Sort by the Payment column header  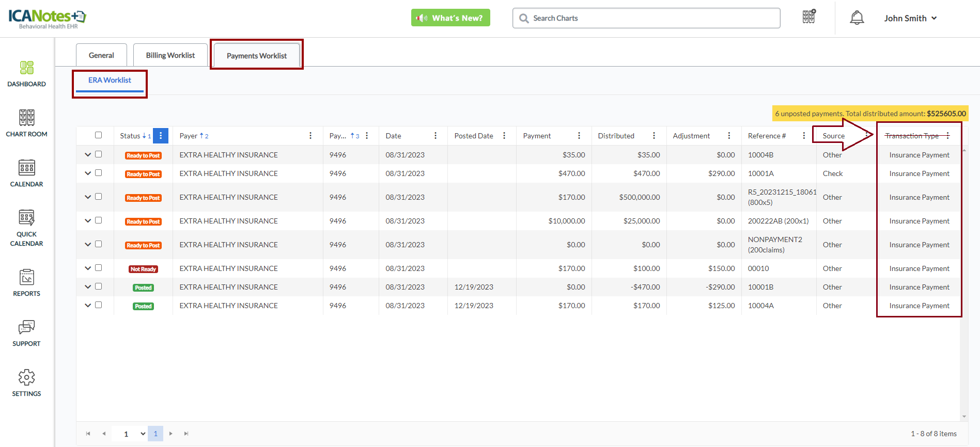click(x=537, y=136)
